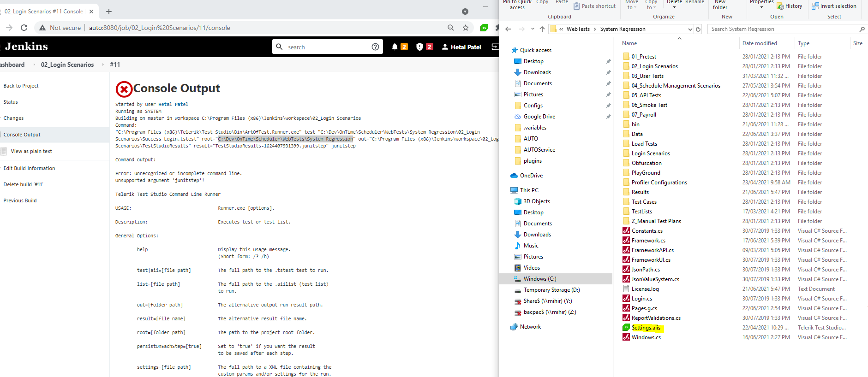Viewport: 868px width, 377px height.
Task: Open the recent locations dropdown arrow
Action: [533, 29]
